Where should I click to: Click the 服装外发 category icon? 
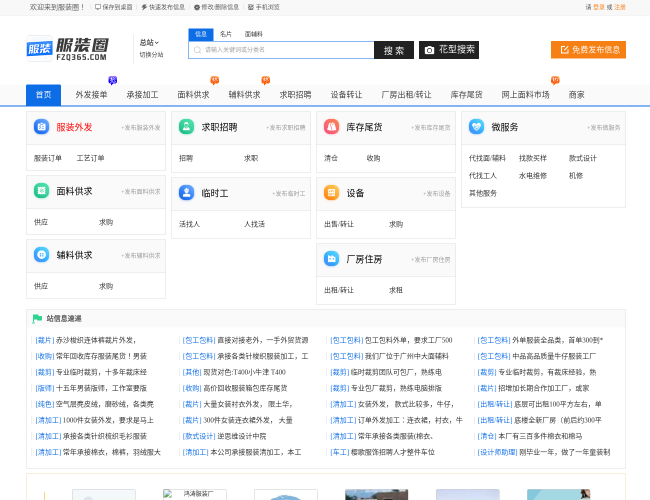[x=41, y=127]
